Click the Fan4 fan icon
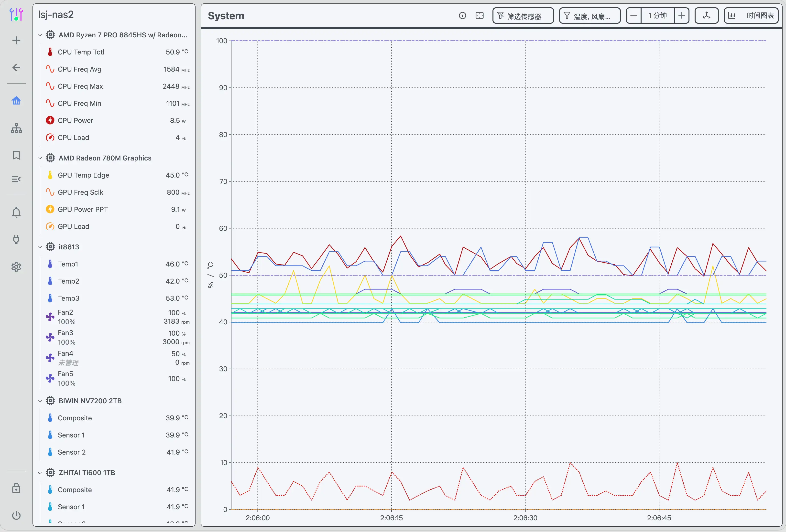Image resolution: width=786 pixels, height=532 pixels. (x=50, y=358)
